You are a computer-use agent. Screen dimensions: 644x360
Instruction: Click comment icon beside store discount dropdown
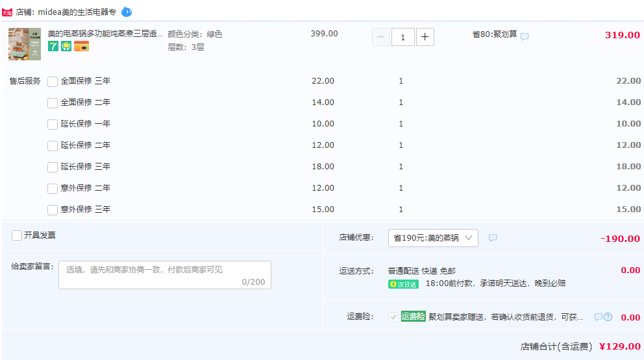tap(493, 237)
